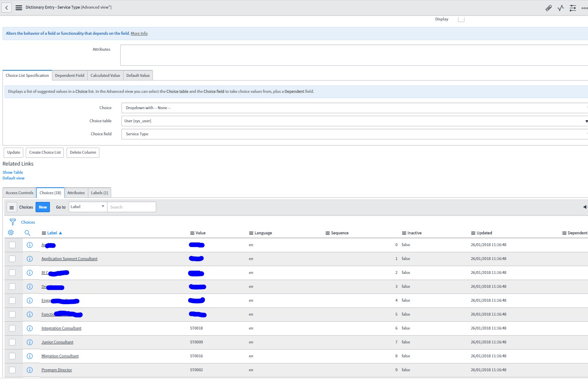Preview the Migration Consultant info icon

[29, 356]
